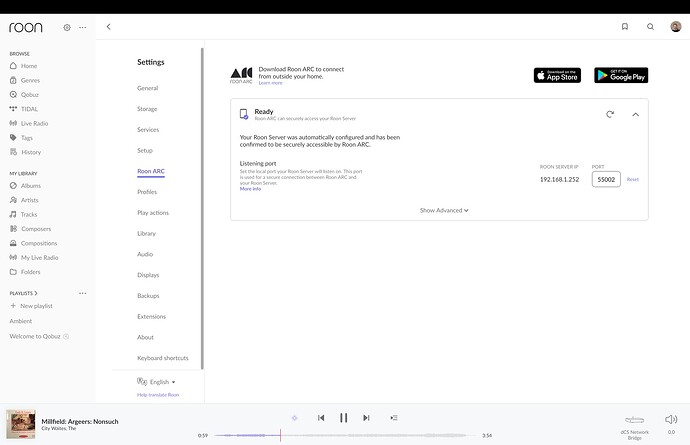This screenshot has width=690, height=445.
Task: Expand the Playlists header chevron
Action: (36, 293)
